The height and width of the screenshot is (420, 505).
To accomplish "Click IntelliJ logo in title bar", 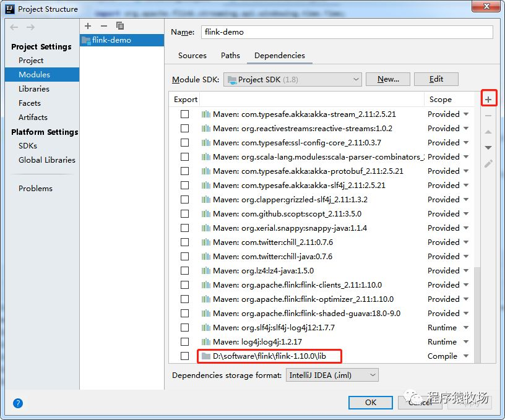I will tap(10, 9).
